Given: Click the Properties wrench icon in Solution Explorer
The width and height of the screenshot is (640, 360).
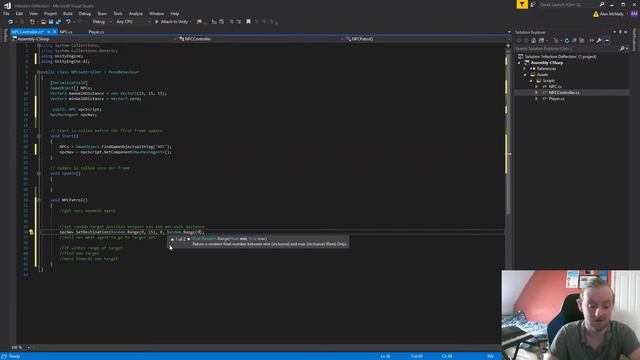Looking at the screenshot, I should (x=599, y=40).
